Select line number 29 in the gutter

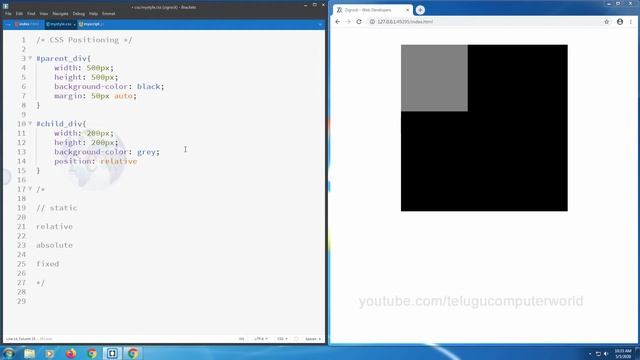(x=21, y=301)
